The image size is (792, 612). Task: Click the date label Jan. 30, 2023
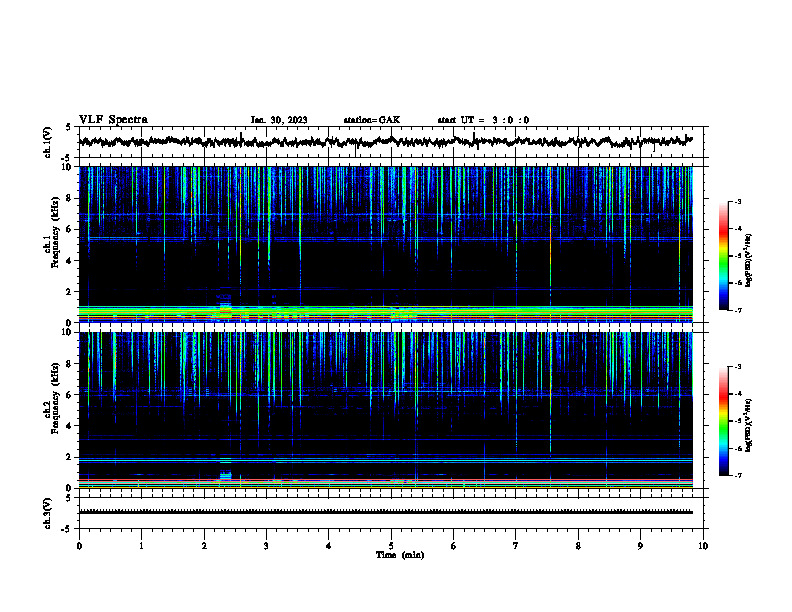tap(279, 120)
